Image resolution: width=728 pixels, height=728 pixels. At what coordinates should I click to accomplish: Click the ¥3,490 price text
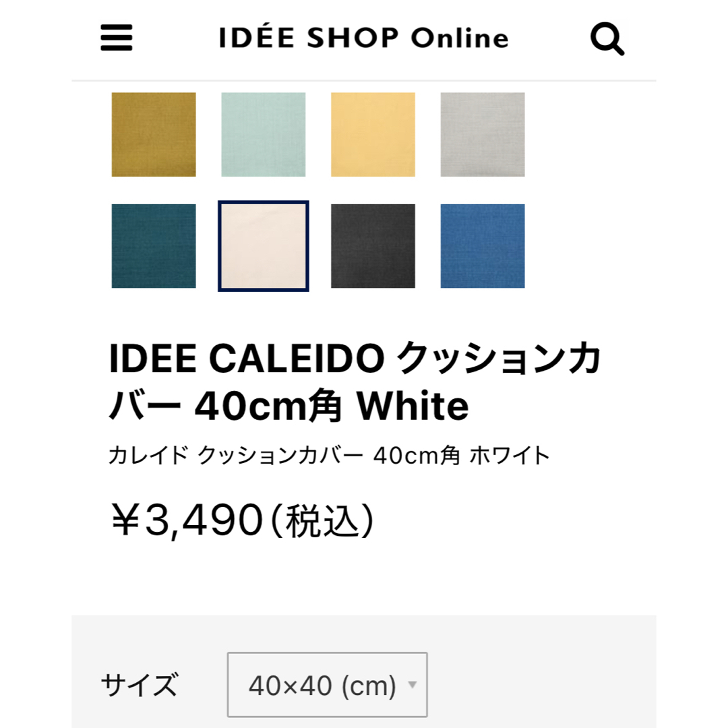(187, 521)
